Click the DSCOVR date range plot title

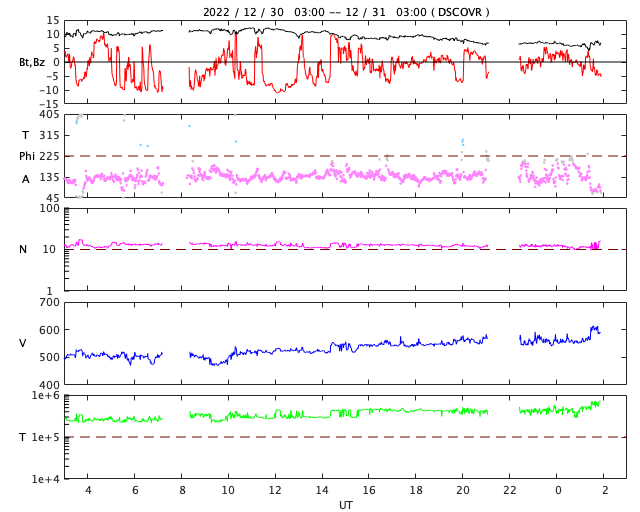click(x=346, y=12)
